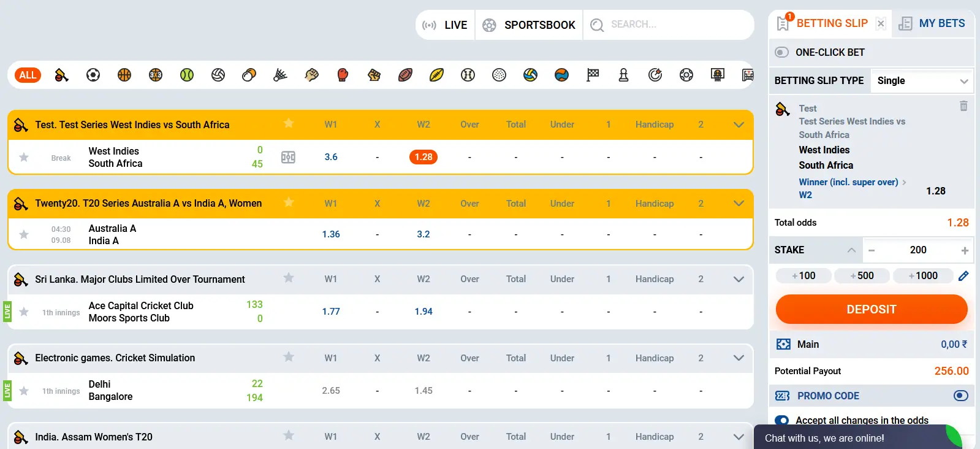Toggle Accept all changes in odds

coord(781,421)
